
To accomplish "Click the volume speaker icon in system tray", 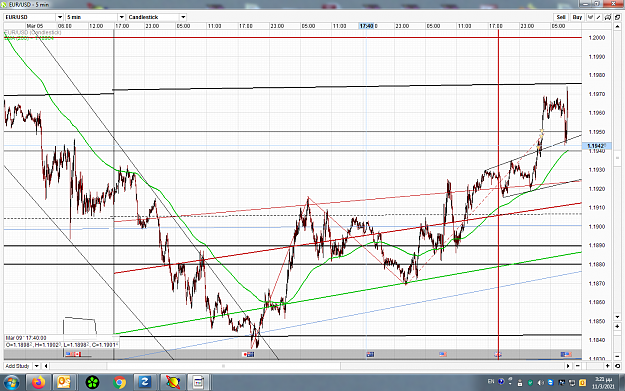I will [x=541, y=382].
